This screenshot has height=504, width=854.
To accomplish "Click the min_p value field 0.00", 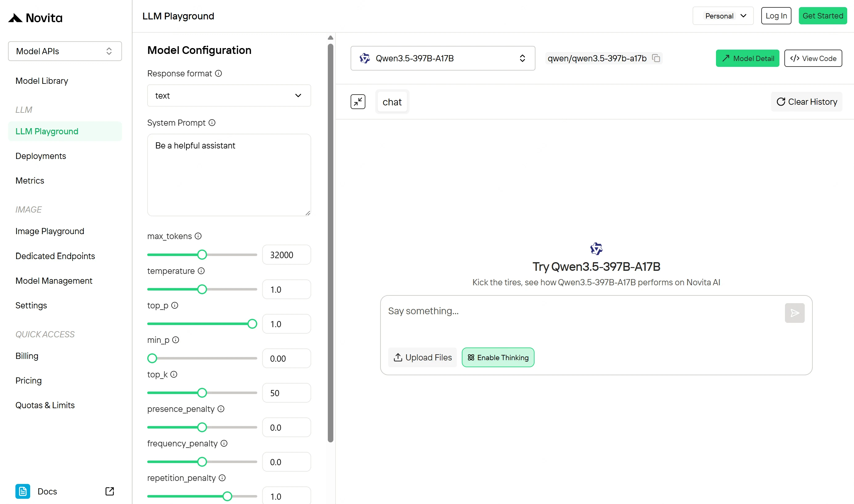I will pos(286,358).
